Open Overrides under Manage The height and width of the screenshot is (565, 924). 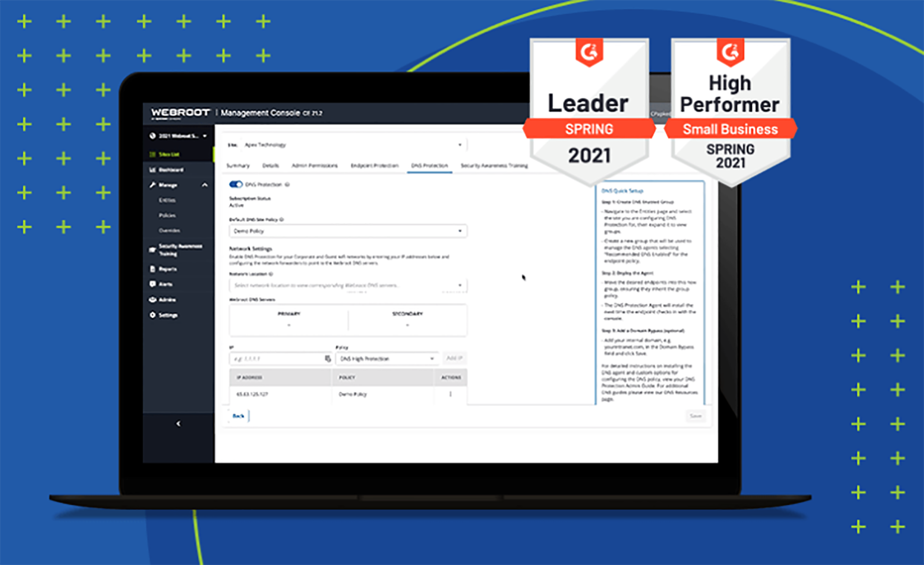170,230
